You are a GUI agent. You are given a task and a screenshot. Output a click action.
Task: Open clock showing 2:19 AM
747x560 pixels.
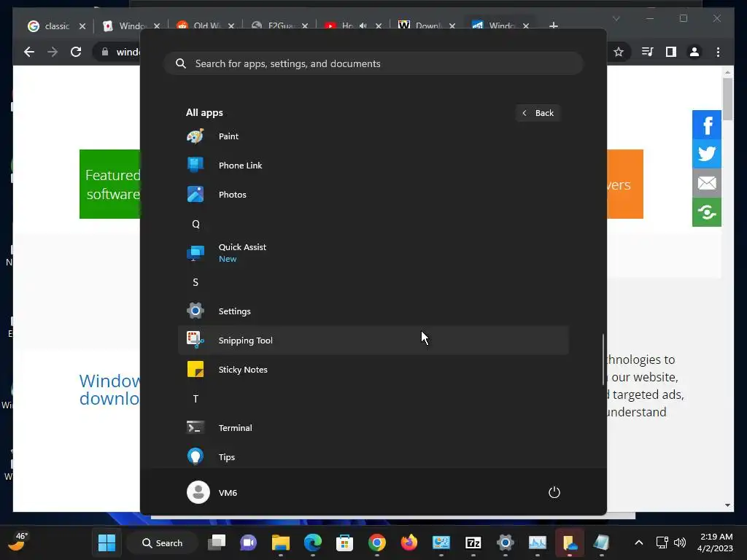point(715,542)
